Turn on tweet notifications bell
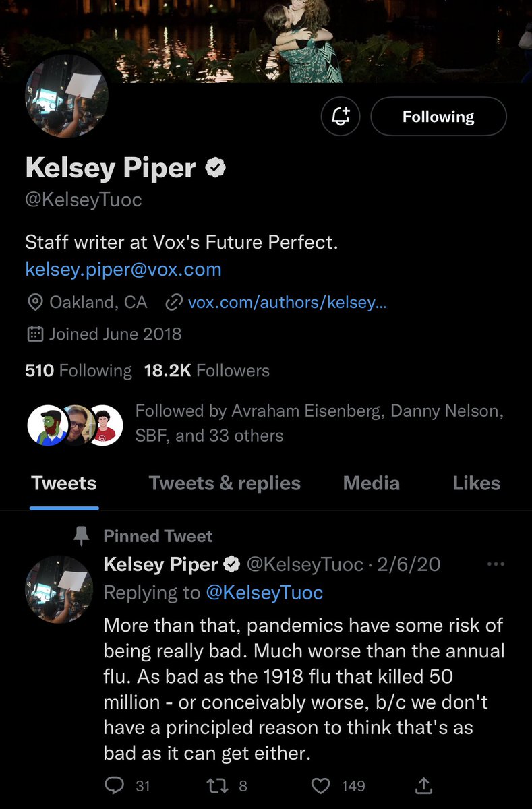 (x=341, y=117)
